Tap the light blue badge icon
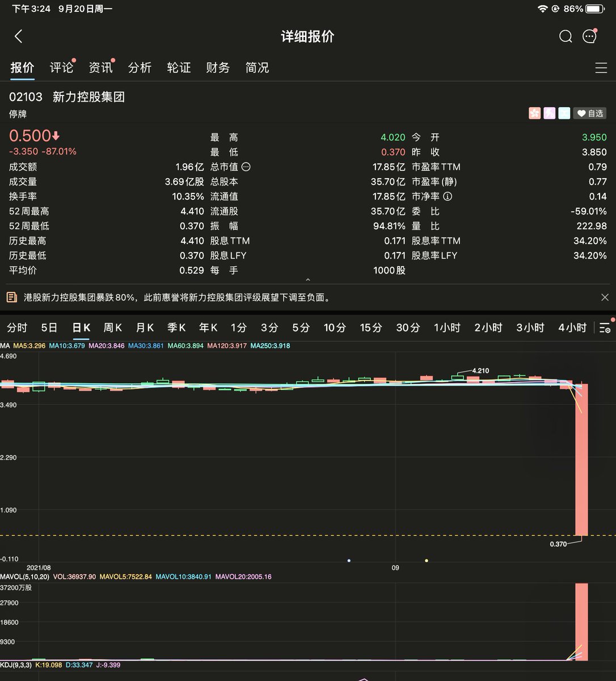Screen dimensions: 616x681 (564, 113)
